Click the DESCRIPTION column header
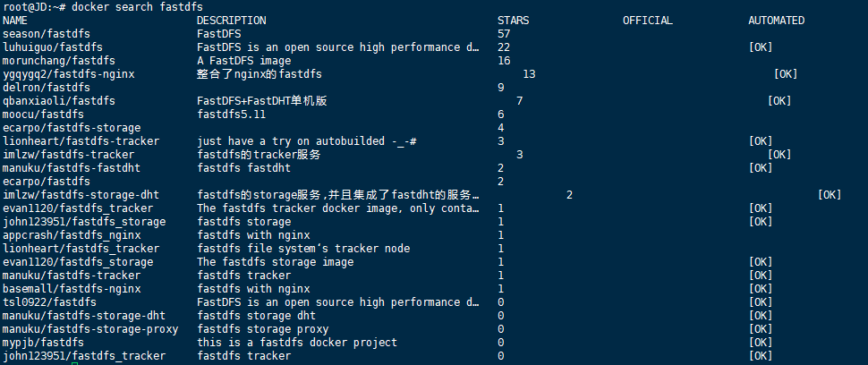868x365 pixels. point(231,21)
